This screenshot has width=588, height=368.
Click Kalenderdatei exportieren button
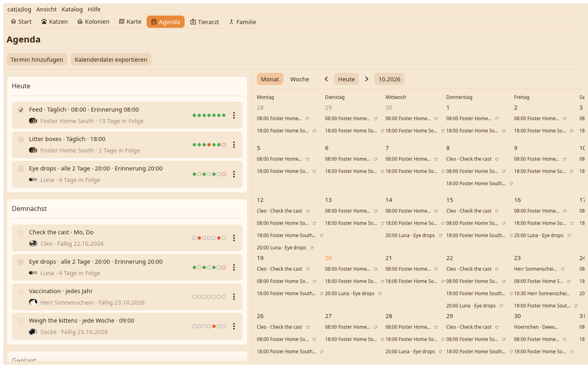pos(111,59)
